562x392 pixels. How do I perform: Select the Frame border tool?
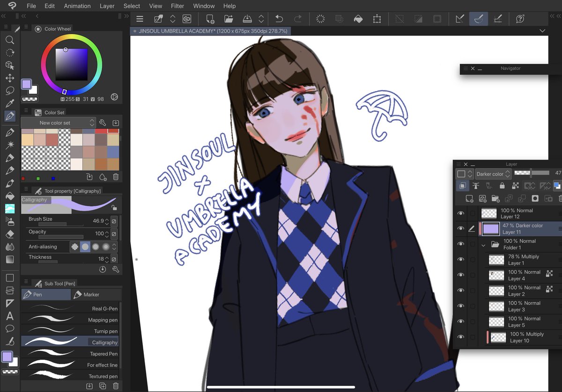click(x=10, y=290)
